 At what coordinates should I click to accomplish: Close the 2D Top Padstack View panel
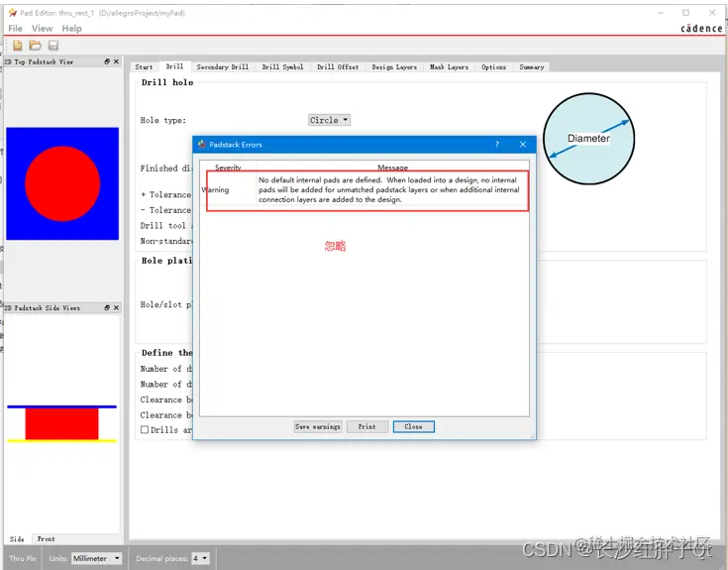coord(116,61)
